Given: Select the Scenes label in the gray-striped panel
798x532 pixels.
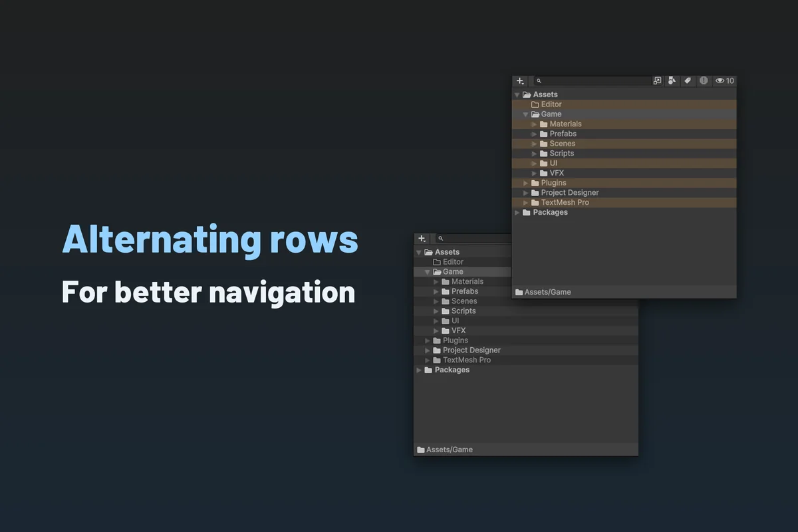Looking at the screenshot, I should 464,301.
